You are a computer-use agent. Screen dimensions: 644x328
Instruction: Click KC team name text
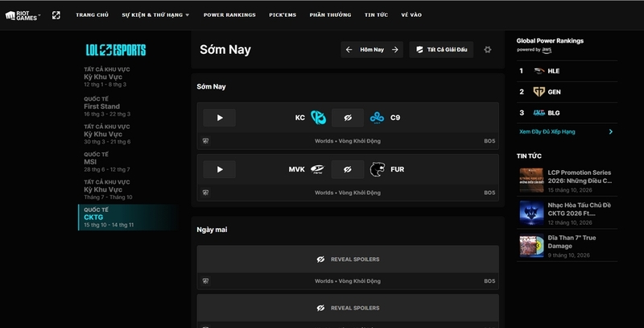pos(299,118)
